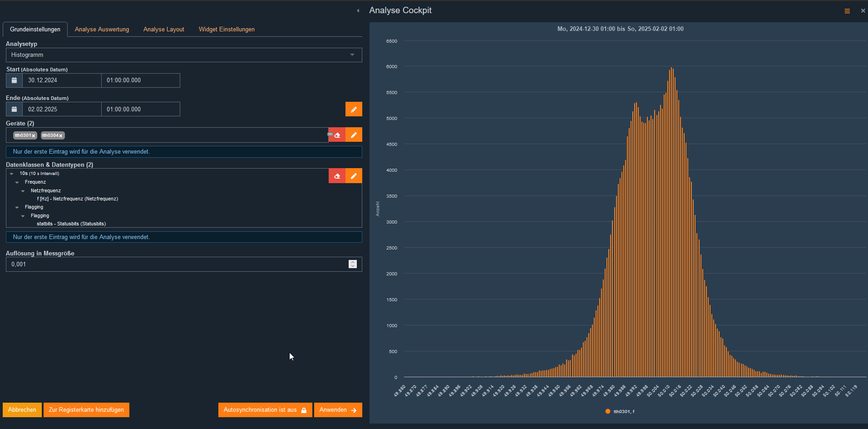Viewport: 868px width, 429px height.
Task: Clear the Geräte list with eraser icon
Action: [337, 135]
